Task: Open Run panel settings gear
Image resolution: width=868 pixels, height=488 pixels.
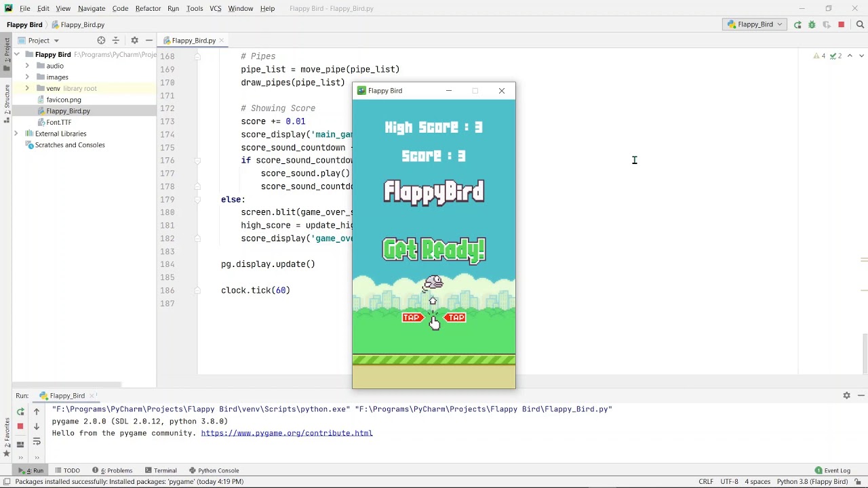Action: 846,395
